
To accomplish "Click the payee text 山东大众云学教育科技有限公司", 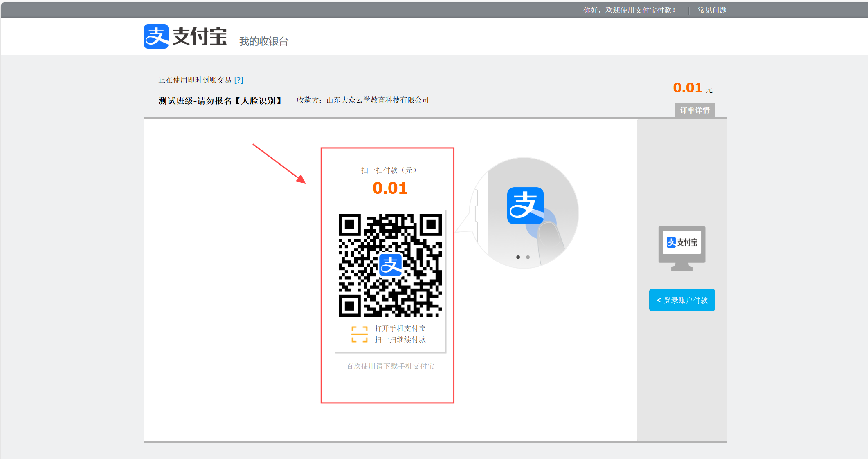I will [378, 100].
